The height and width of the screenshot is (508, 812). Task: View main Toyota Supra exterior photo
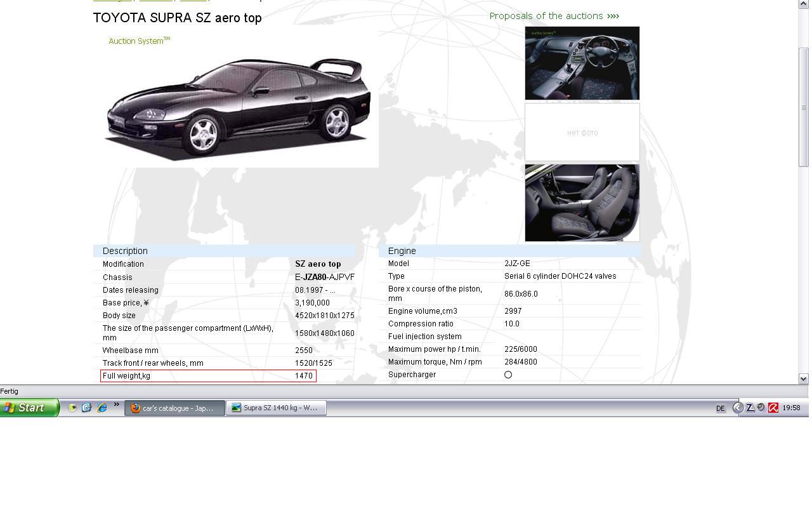point(236,97)
